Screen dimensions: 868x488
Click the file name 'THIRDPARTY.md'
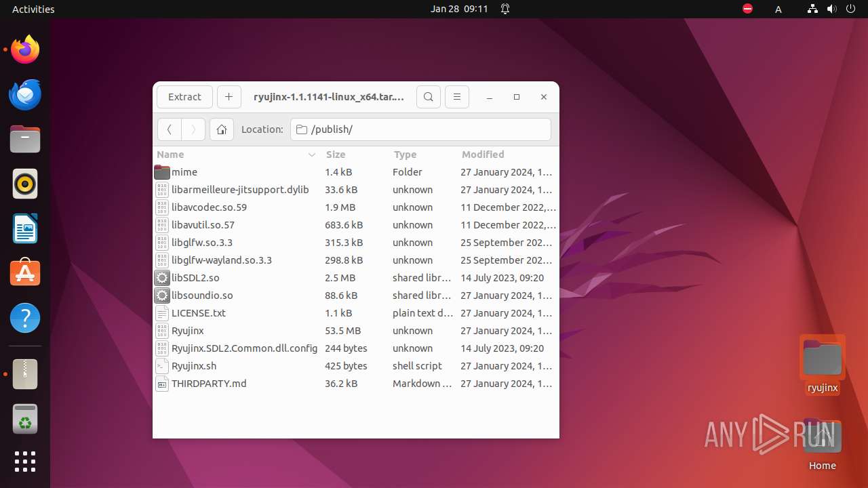(x=209, y=384)
